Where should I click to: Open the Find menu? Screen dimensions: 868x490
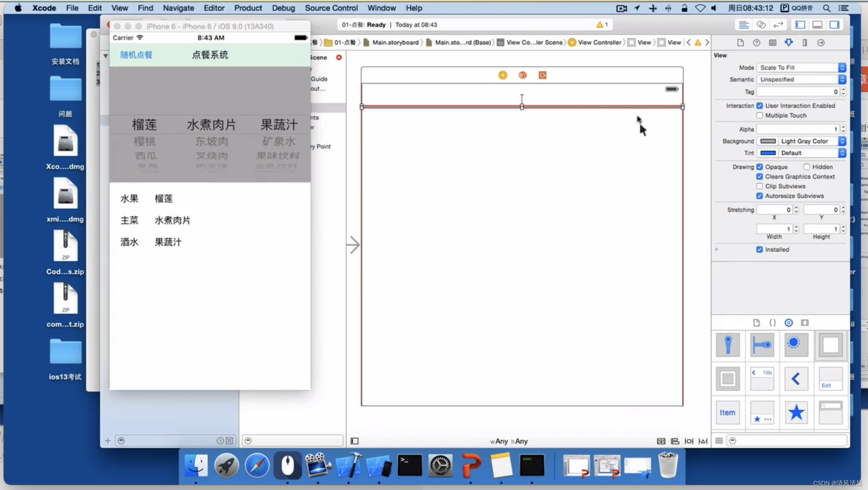pos(145,8)
